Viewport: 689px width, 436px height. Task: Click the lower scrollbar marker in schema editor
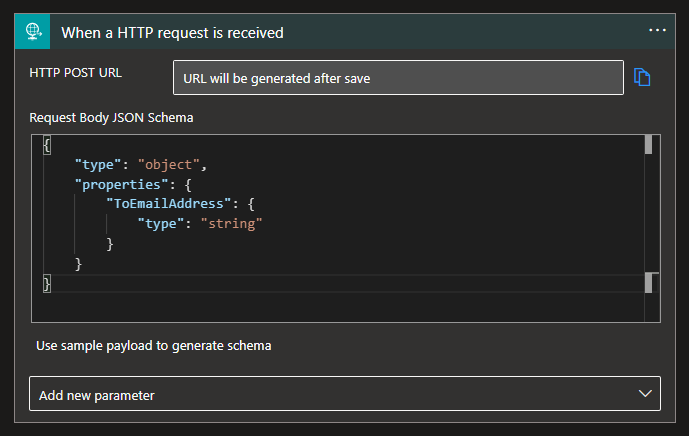point(648,283)
